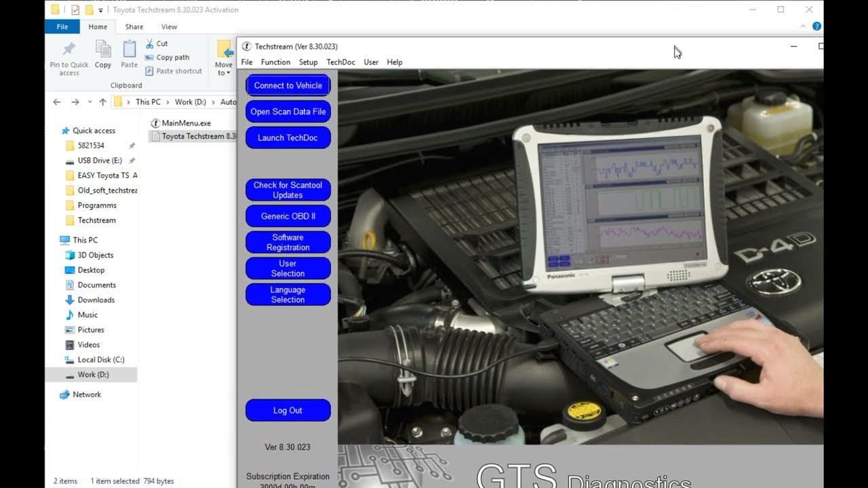
Task: Open the Help menu in Techstream
Action: [x=395, y=62]
